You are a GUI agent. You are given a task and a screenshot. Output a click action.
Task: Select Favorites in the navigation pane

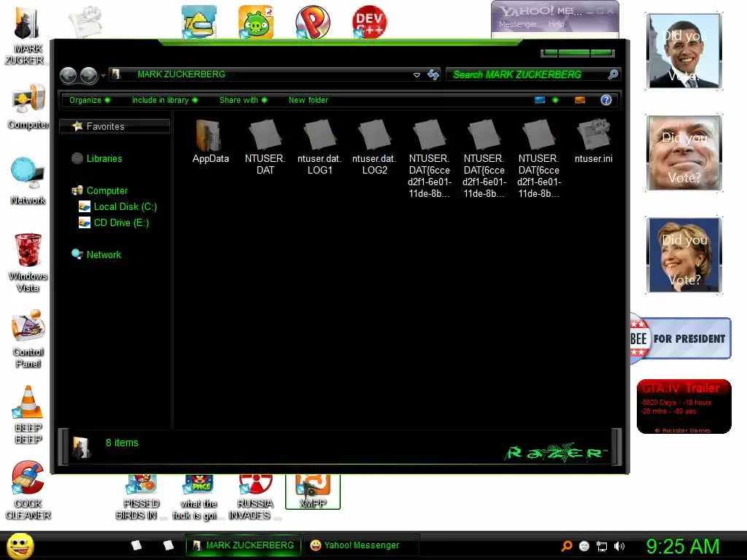click(x=115, y=126)
